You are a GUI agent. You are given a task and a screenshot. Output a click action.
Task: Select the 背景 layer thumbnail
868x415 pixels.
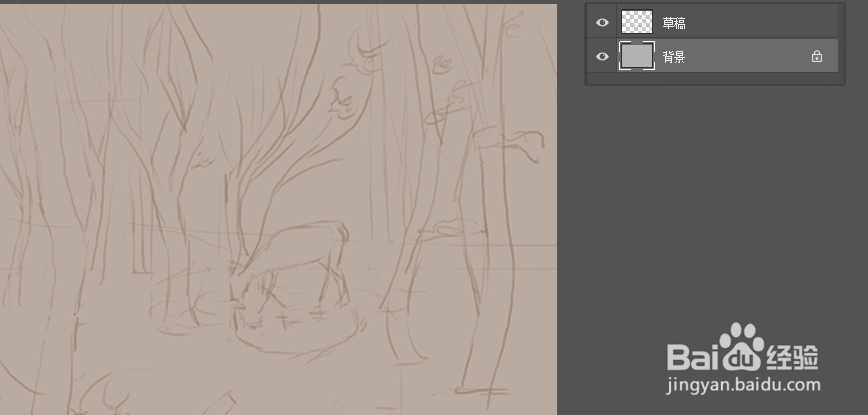(x=637, y=56)
